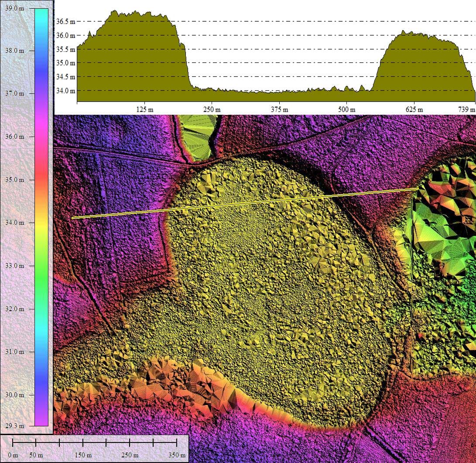Click the '500 m' profile distance label

(347, 110)
